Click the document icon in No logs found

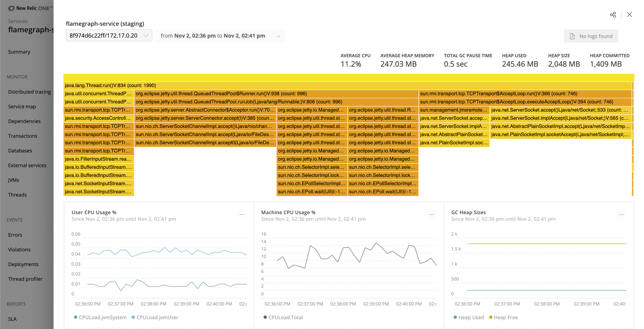(572, 36)
